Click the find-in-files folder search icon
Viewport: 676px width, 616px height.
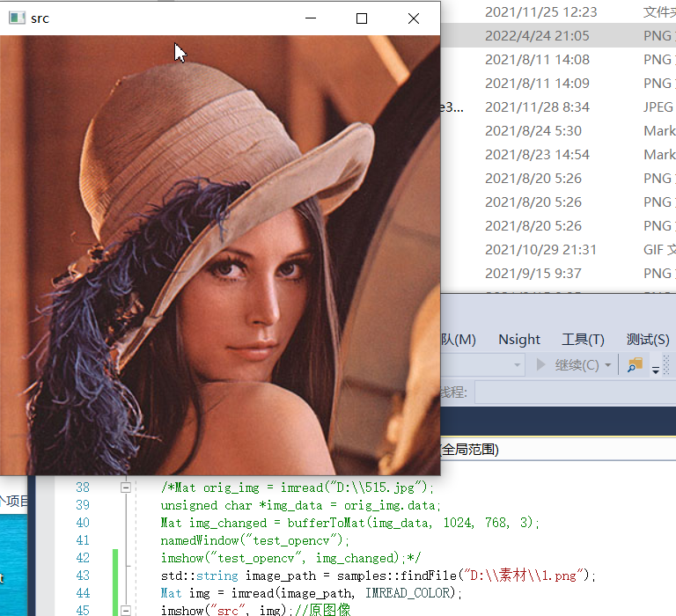point(635,365)
